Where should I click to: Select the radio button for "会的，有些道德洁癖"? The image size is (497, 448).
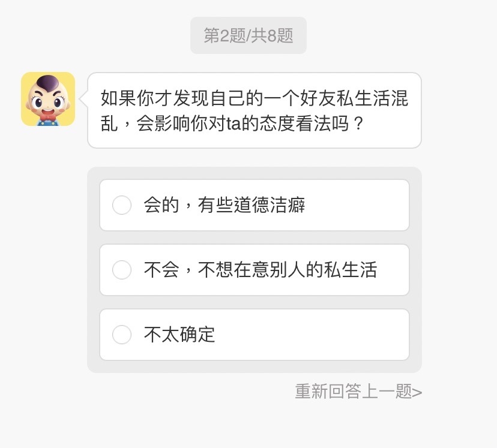pos(122,205)
